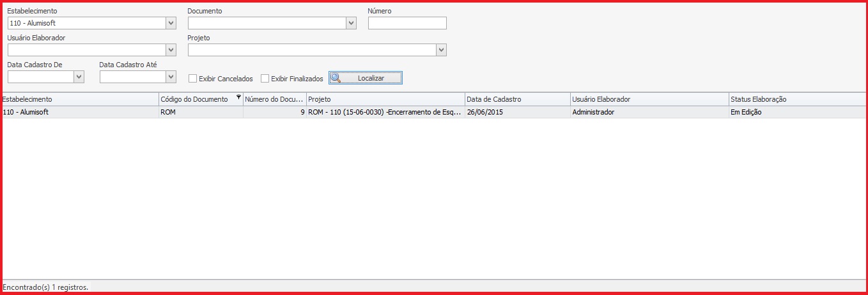Click the document number '9' cell
Screen dimensions: 868x295
[x=275, y=112]
